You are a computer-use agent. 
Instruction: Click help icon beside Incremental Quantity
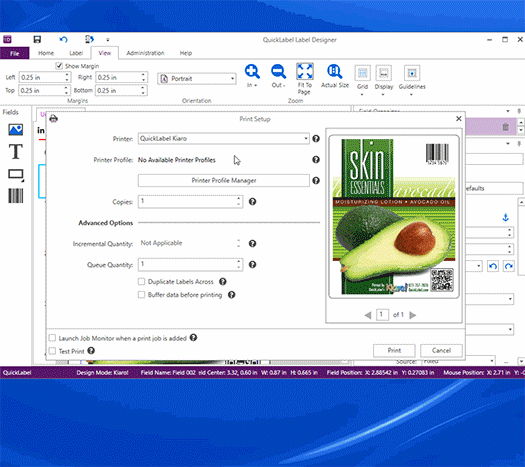click(252, 243)
